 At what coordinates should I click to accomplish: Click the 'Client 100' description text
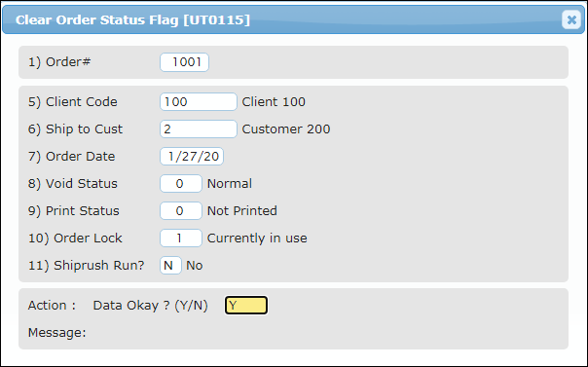pos(274,102)
